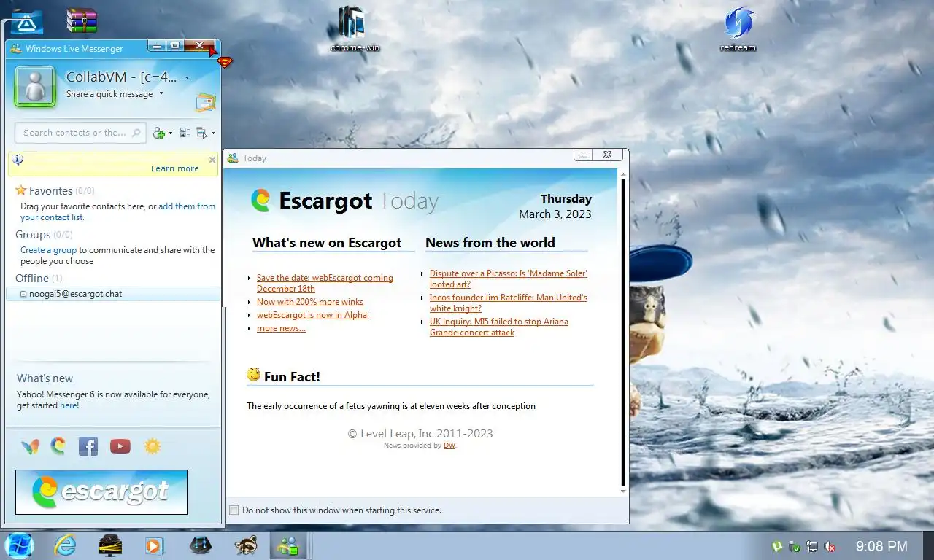Viewport: 934px width, 560px height.
Task: Click the DW news provider link
Action: pyautogui.click(x=449, y=446)
